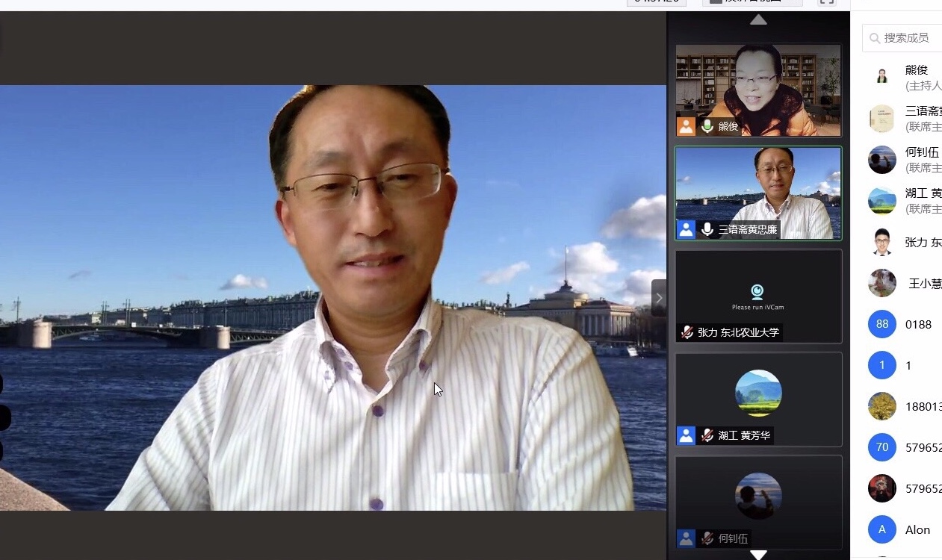
Task: Collapse the side video panel chevron
Action: pos(658,298)
